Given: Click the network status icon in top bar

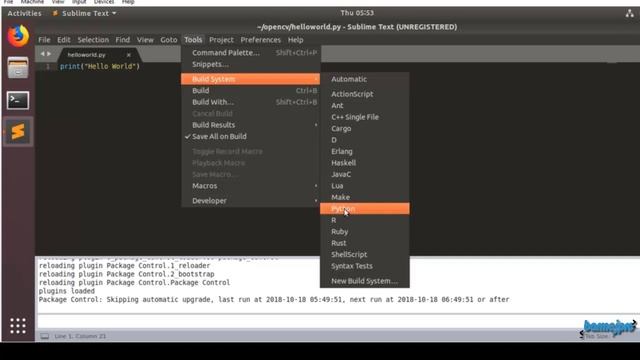Looking at the screenshot, I should 630,13.
